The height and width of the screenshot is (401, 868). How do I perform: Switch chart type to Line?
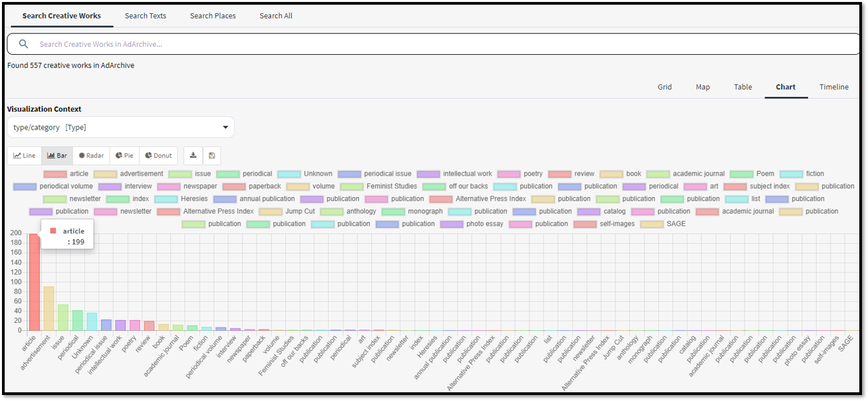coord(24,156)
